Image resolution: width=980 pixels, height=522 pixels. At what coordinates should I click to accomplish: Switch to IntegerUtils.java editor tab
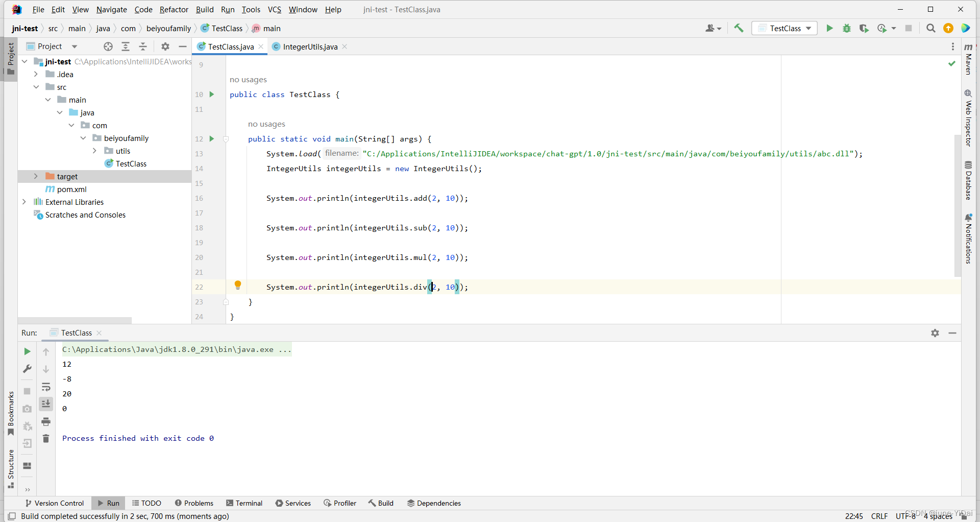click(x=310, y=46)
